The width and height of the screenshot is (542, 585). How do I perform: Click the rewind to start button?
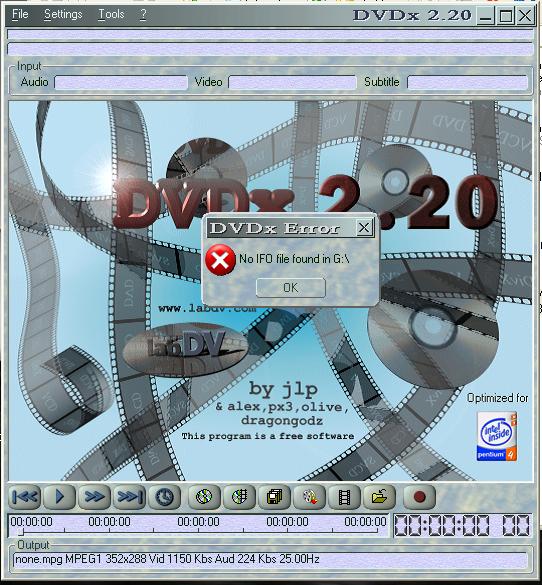point(25,497)
